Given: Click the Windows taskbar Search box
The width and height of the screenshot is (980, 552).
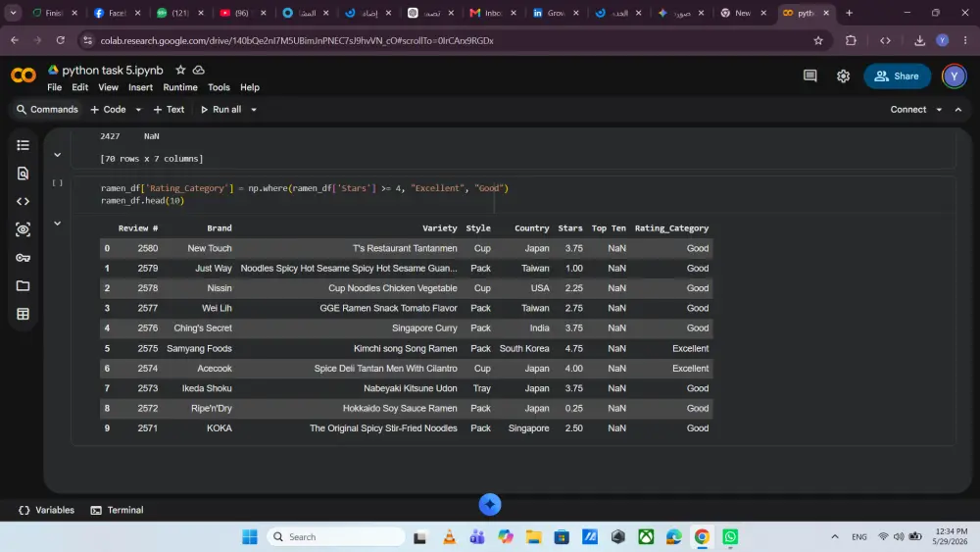Looking at the screenshot, I should (336, 537).
